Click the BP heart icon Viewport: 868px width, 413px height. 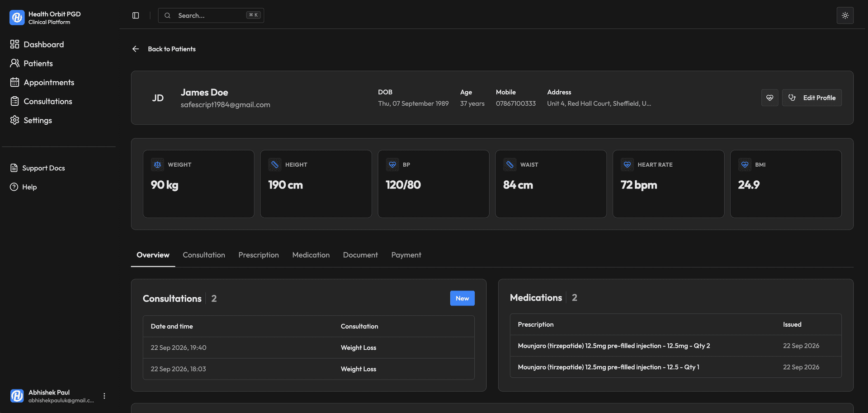click(392, 165)
